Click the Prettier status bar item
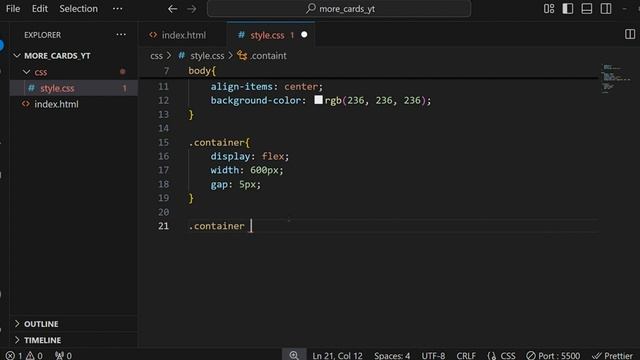The image size is (640, 360). pyautogui.click(x=612, y=356)
